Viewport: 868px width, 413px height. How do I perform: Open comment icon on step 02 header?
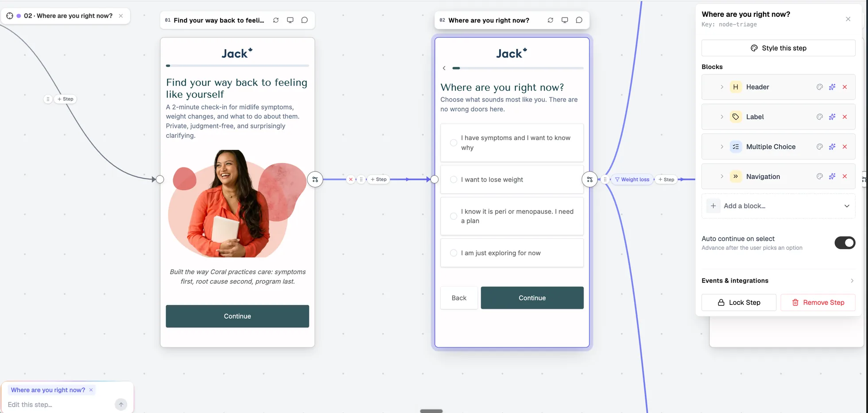point(579,20)
